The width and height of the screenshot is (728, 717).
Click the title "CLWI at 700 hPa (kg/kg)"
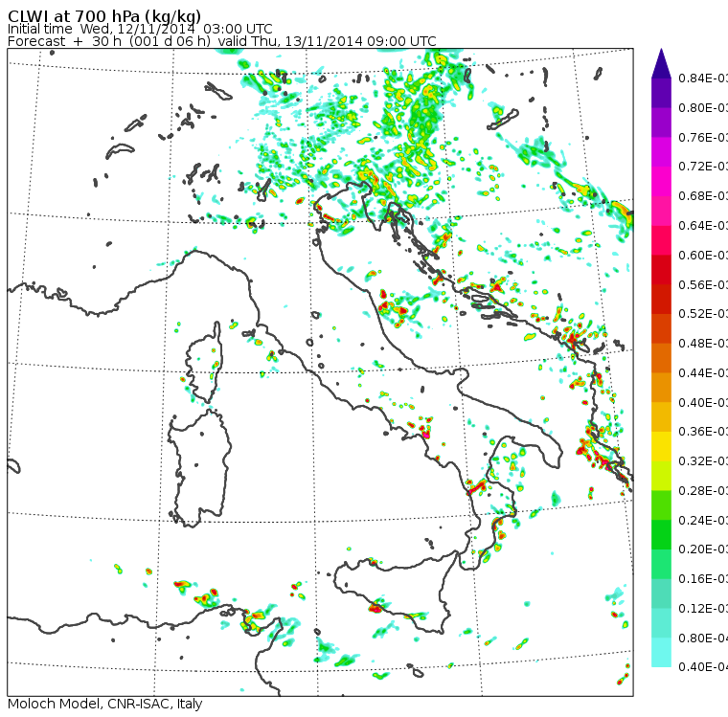coord(104,16)
